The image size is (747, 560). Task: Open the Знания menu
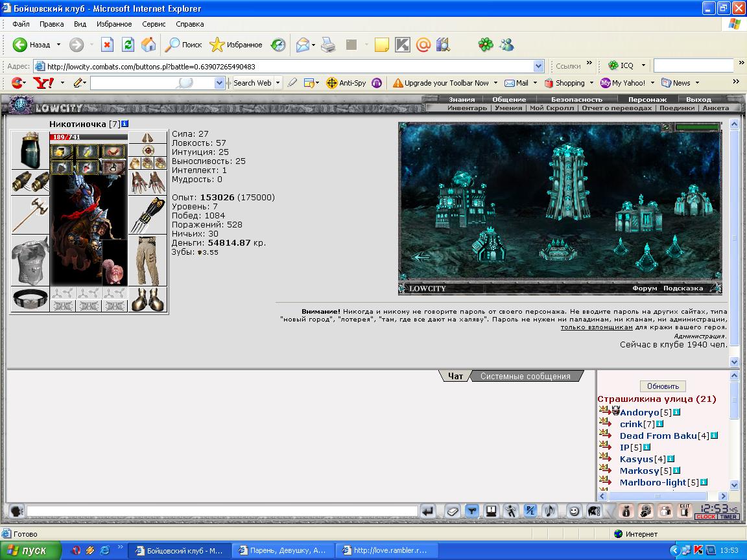tap(462, 99)
